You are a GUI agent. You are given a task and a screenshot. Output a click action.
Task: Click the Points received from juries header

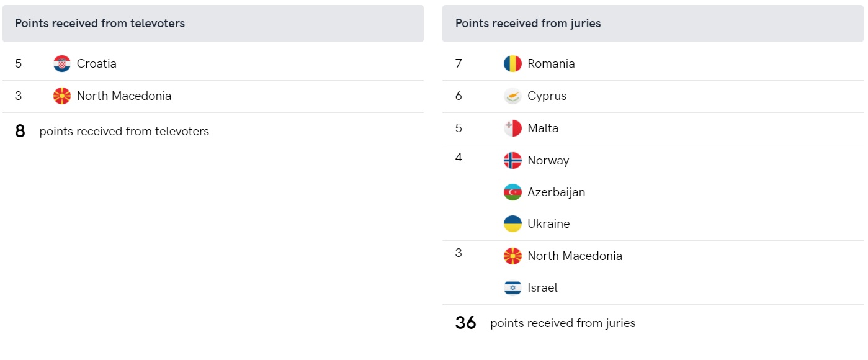coord(653,24)
